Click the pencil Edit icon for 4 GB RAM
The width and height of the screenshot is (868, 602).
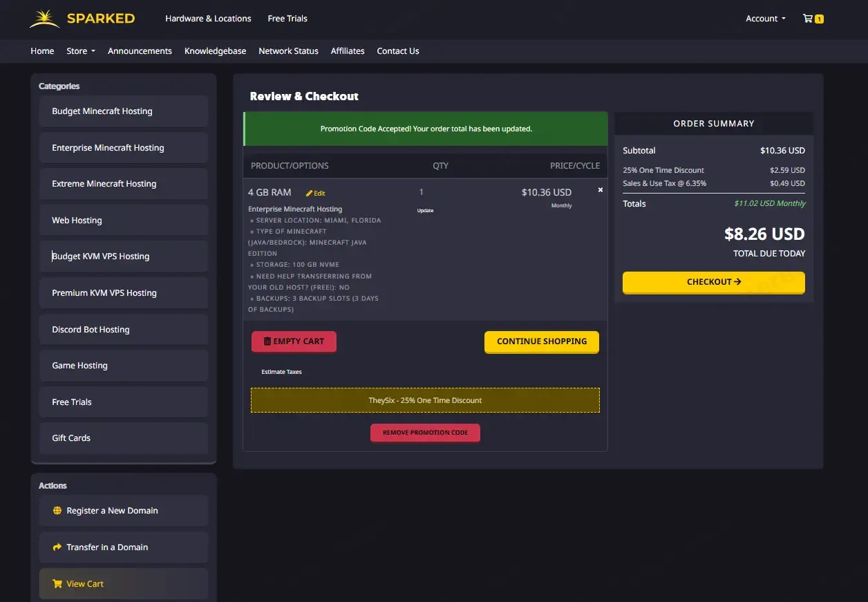tap(316, 194)
